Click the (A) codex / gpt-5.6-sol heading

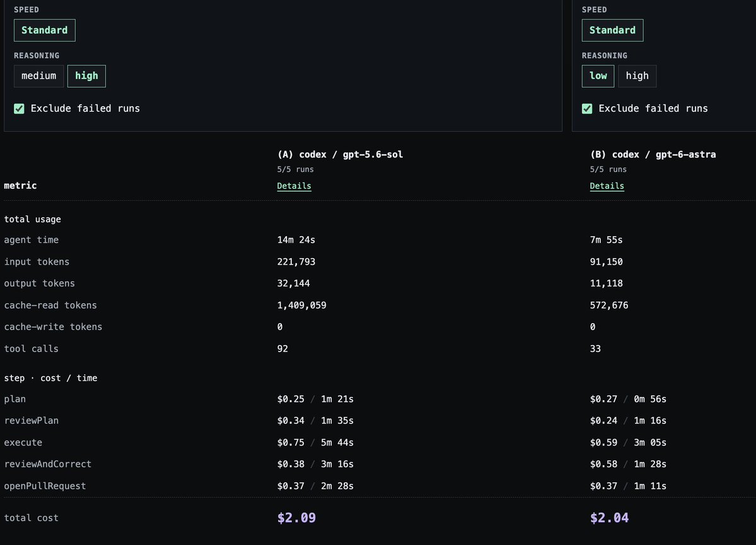click(340, 155)
